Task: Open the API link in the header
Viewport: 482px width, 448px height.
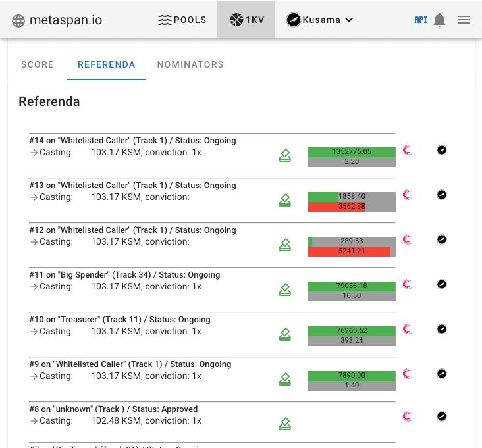Action: (420, 20)
